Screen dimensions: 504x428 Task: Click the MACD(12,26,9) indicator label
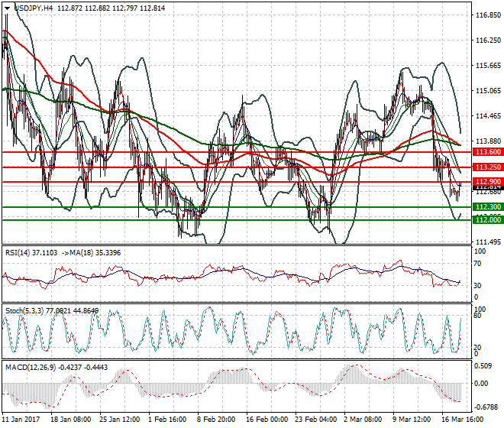31,368
